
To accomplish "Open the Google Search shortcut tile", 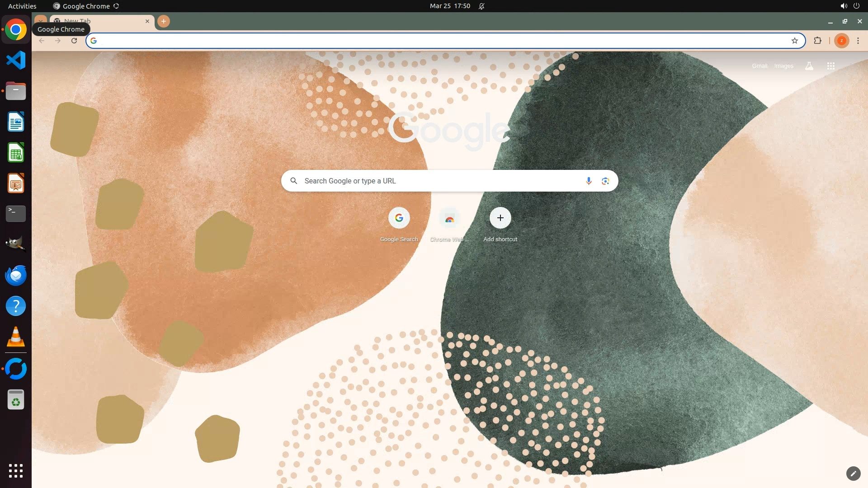I will click(399, 218).
